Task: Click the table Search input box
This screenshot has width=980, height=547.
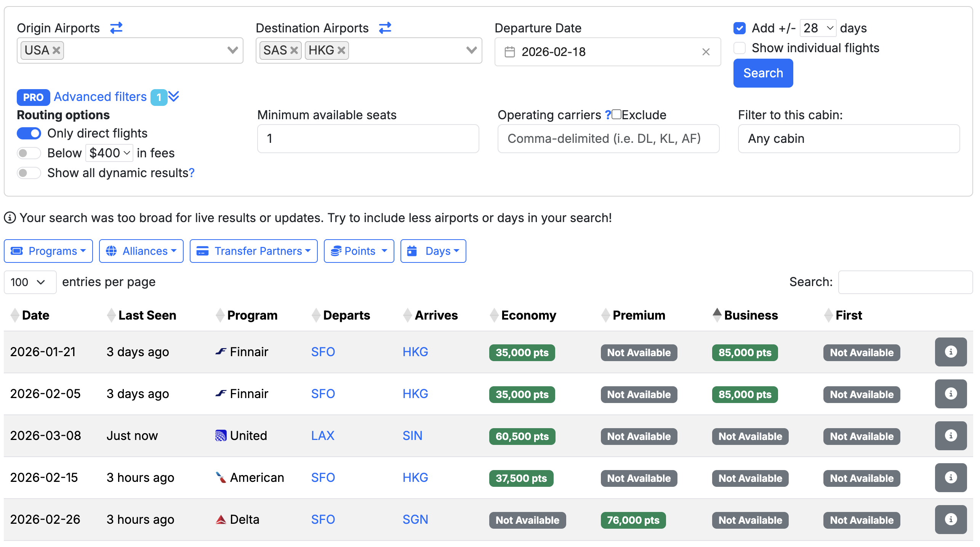Action: point(905,282)
